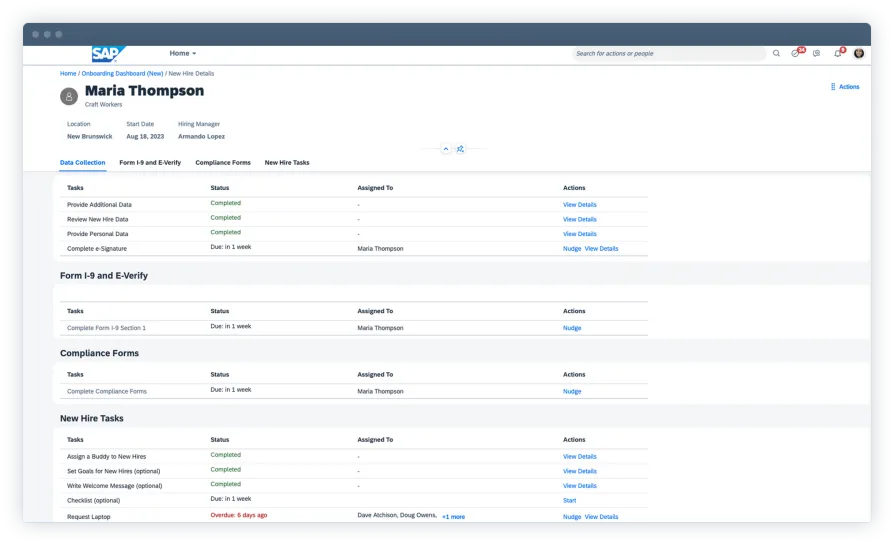Pin the page header with pin icon
This screenshot has height=545, width=894.
coord(460,149)
